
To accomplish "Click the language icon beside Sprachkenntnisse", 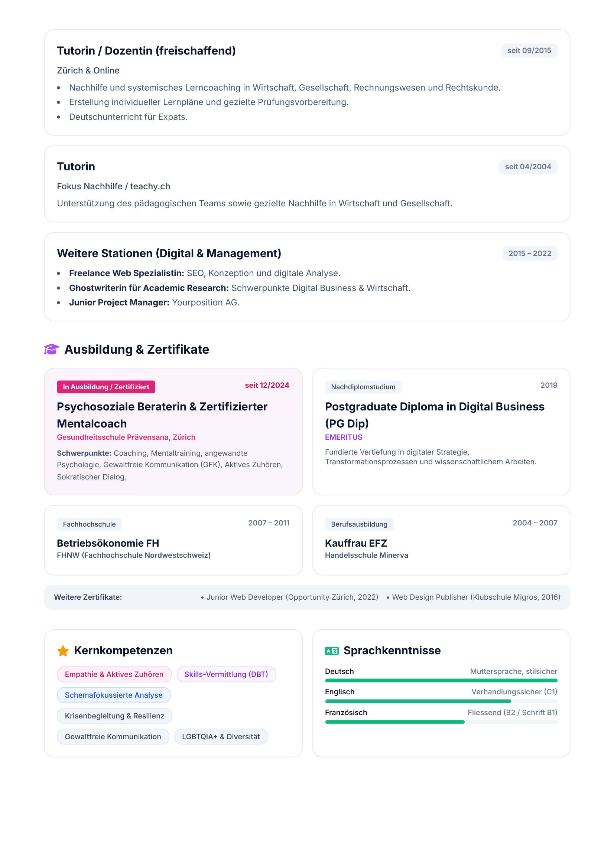I will click(332, 651).
